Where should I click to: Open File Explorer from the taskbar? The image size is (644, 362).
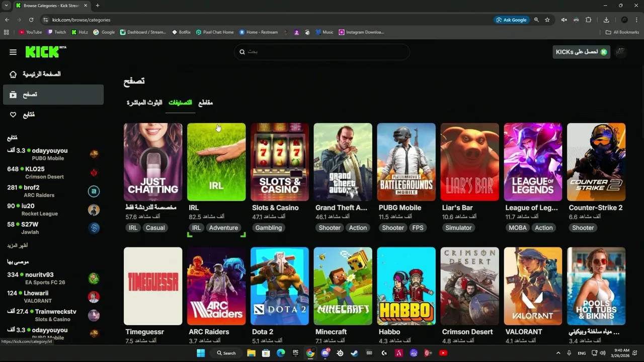point(251,353)
